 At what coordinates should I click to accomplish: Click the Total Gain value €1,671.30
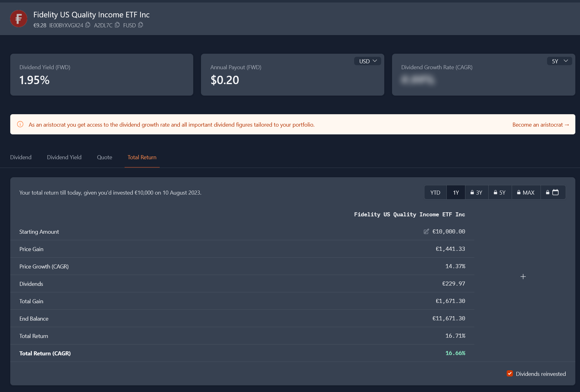pyautogui.click(x=450, y=301)
